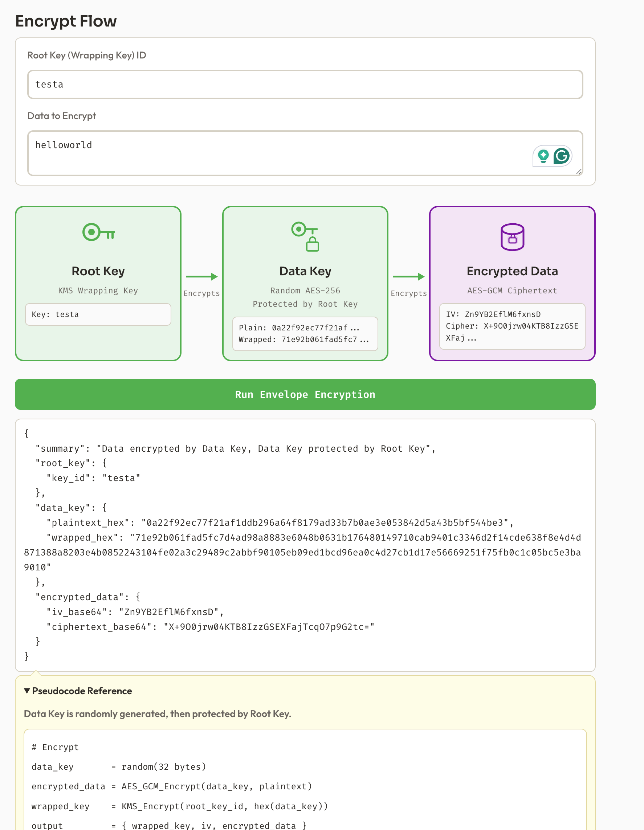Click the textarea resize handle corner

(x=579, y=171)
